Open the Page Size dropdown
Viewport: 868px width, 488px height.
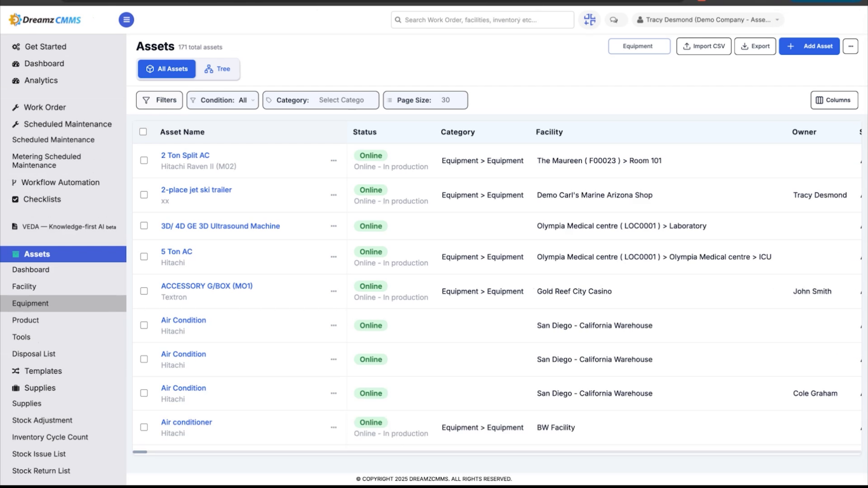(425, 100)
